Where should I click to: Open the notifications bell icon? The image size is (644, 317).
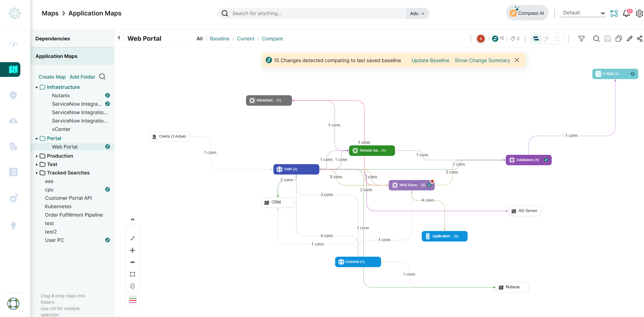(x=626, y=13)
